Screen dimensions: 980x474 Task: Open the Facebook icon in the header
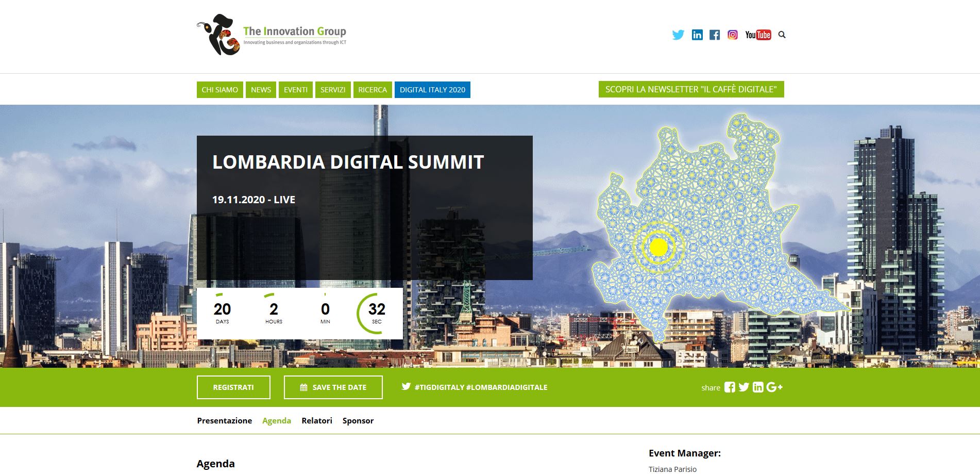(x=715, y=35)
